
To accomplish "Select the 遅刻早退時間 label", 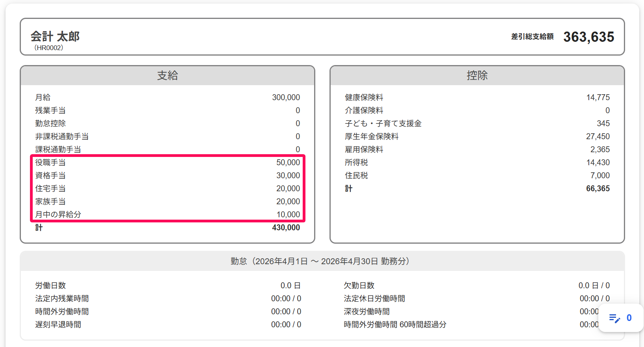I will pos(58,325).
